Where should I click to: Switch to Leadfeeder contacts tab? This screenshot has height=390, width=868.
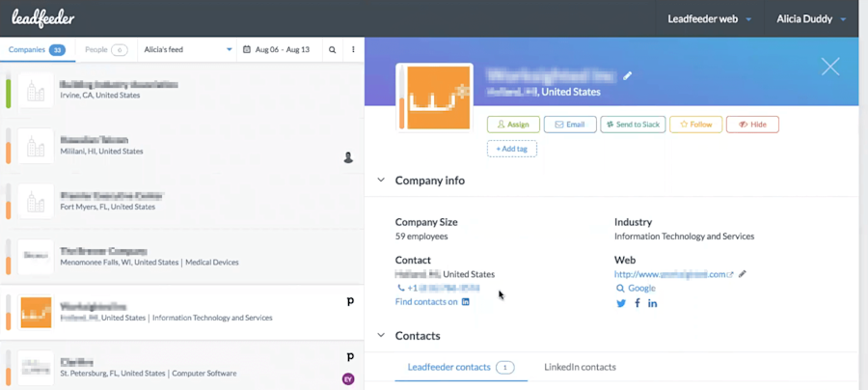tap(461, 367)
